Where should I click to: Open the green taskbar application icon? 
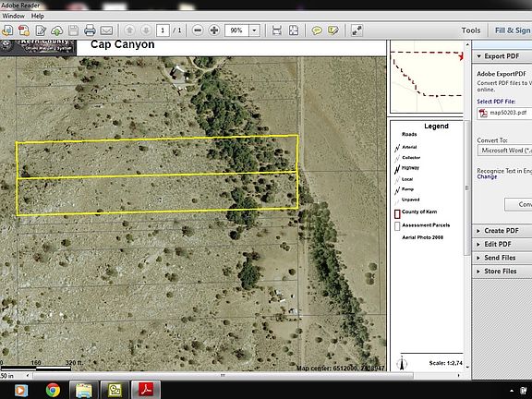tap(115, 390)
